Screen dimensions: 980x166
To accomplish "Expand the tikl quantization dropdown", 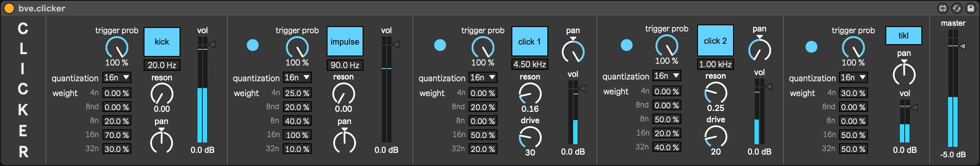I will [853, 78].
